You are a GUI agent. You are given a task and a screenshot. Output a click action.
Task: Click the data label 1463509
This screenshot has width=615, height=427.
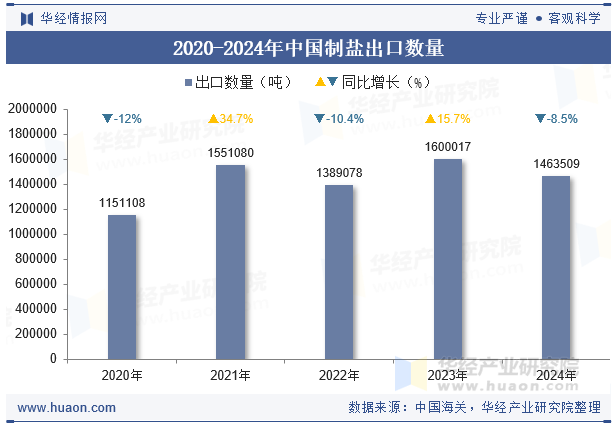pos(557,164)
